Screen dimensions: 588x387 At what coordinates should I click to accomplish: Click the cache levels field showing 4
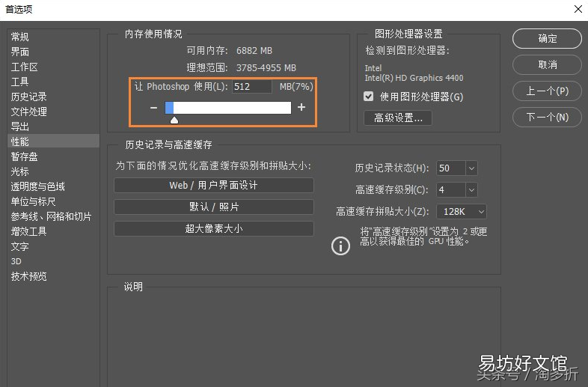point(451,190)
